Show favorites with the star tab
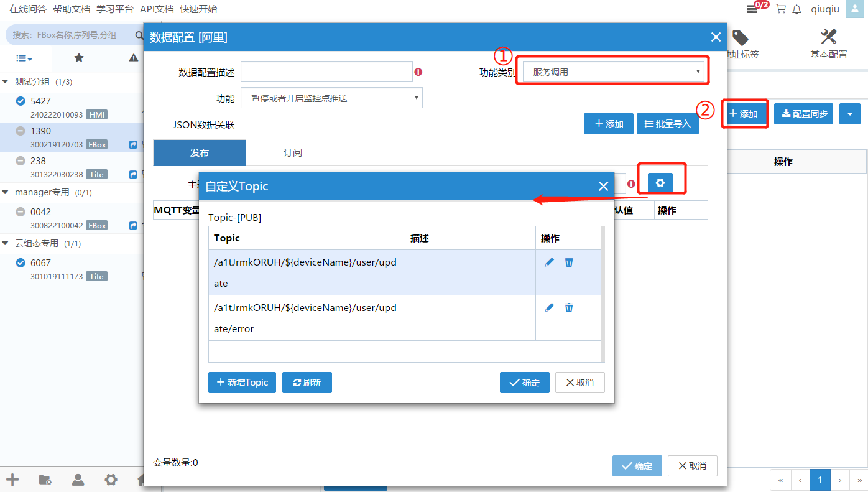 point(79,58)
